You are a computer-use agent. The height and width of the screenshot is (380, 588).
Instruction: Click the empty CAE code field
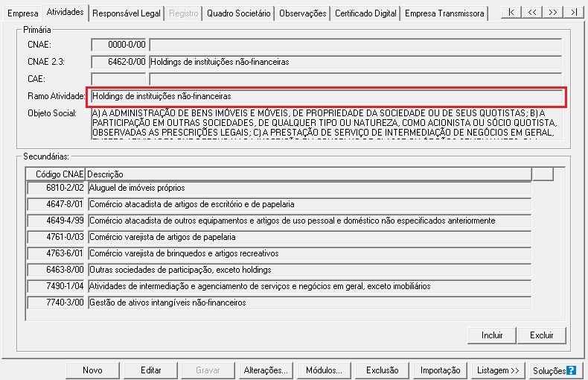(118, 79)
